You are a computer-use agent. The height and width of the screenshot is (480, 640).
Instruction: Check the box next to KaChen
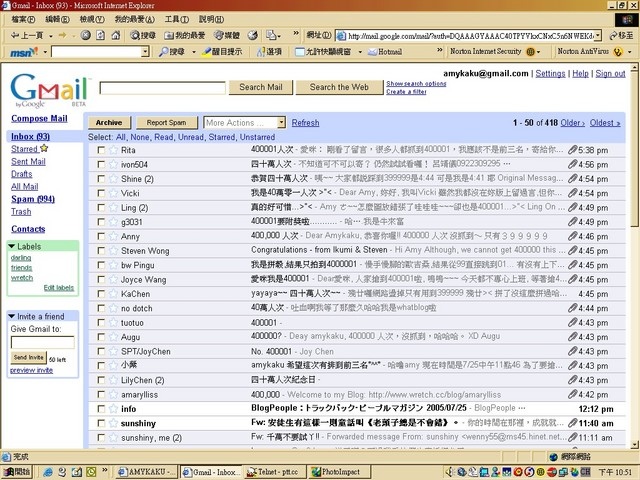(x=101, y=294)
